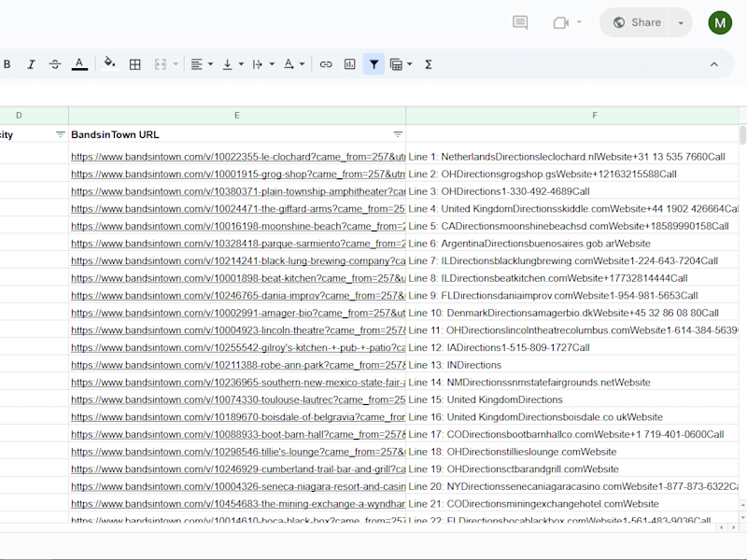Viewport: 747px width, 560px height.
Task: Open comment history icon
Action: click(520, 22)
